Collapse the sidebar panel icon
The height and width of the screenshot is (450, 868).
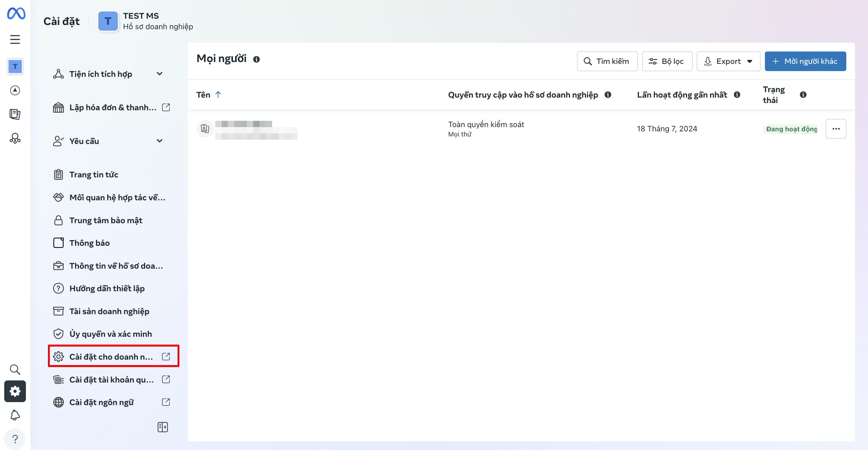[162, 427]
